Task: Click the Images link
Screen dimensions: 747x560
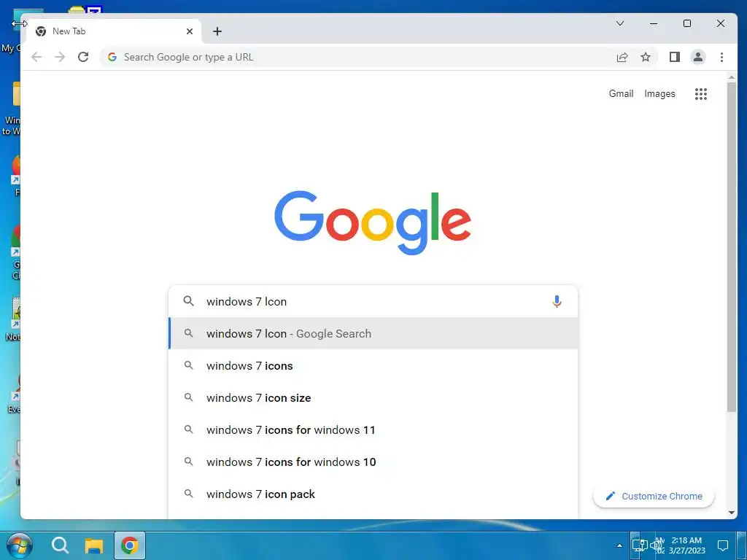Action: click(659, 94)
